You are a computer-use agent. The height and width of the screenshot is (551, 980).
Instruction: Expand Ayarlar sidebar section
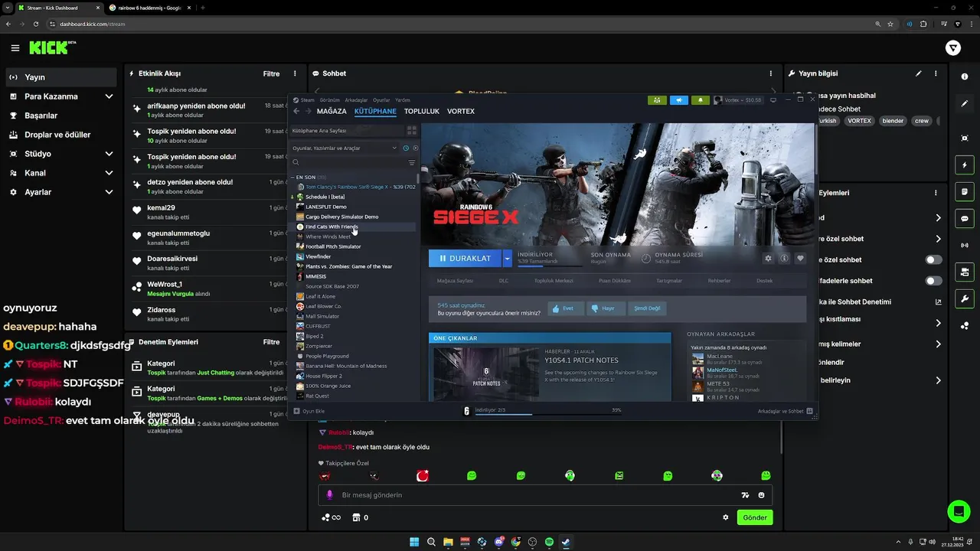pos(109,192)
